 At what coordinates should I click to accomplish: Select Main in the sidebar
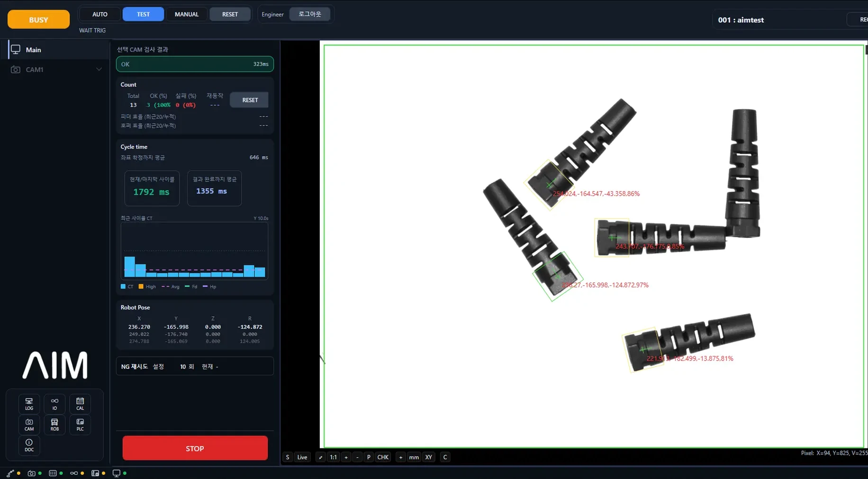tap(59, 50)
